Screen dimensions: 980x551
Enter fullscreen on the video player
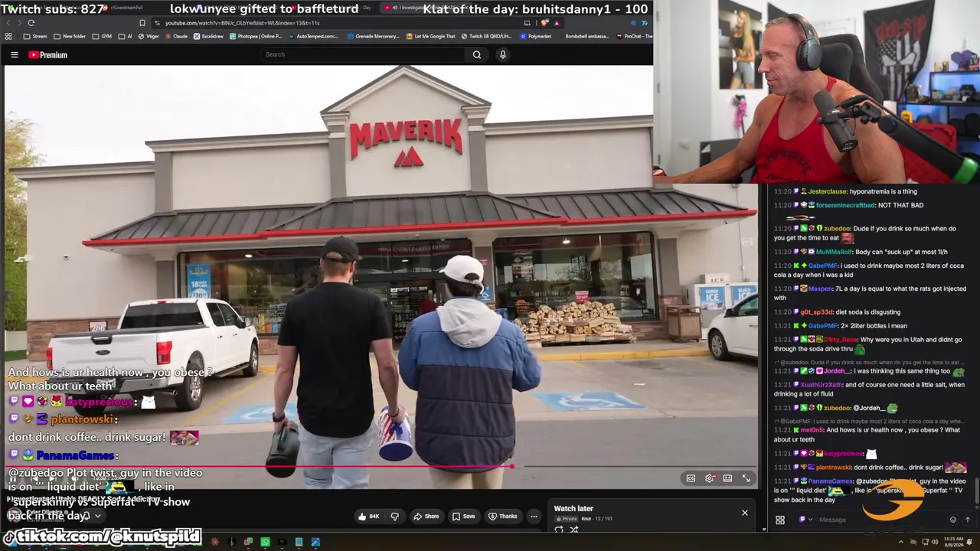coord(746,478)
